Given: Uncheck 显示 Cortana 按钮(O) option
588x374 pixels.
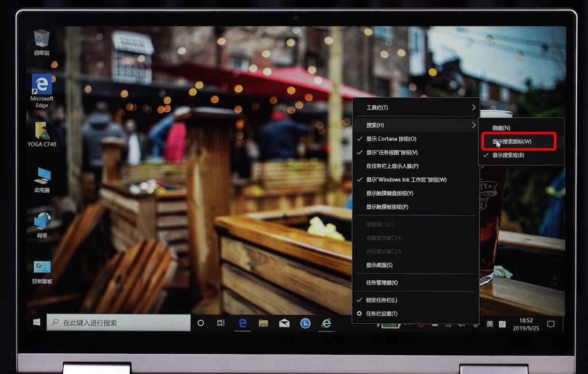Looking at the screenshot, I should pos(391,139).
